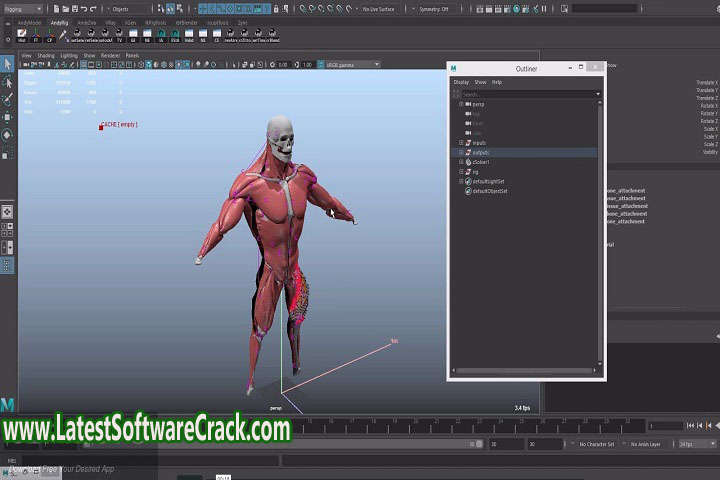Select the Move tool in toolbox
Image resolution: width=720 pixels, height=480 pixels.
coord(7,117)
